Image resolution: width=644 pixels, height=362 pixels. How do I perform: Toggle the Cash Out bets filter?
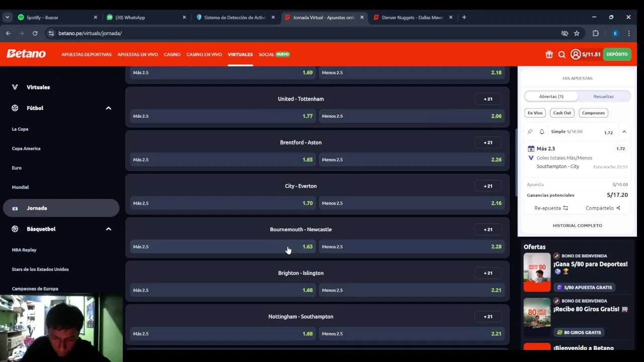pos(562,113)
